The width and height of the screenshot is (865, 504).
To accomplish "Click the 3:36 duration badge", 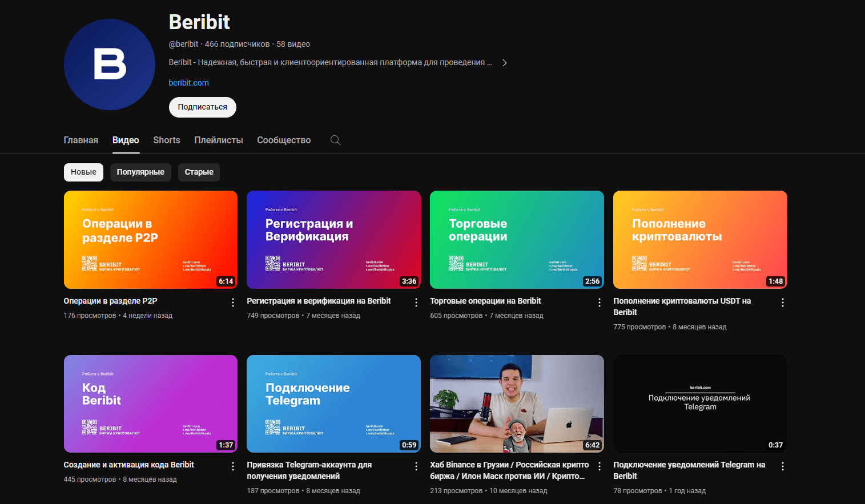I will 409,281.
